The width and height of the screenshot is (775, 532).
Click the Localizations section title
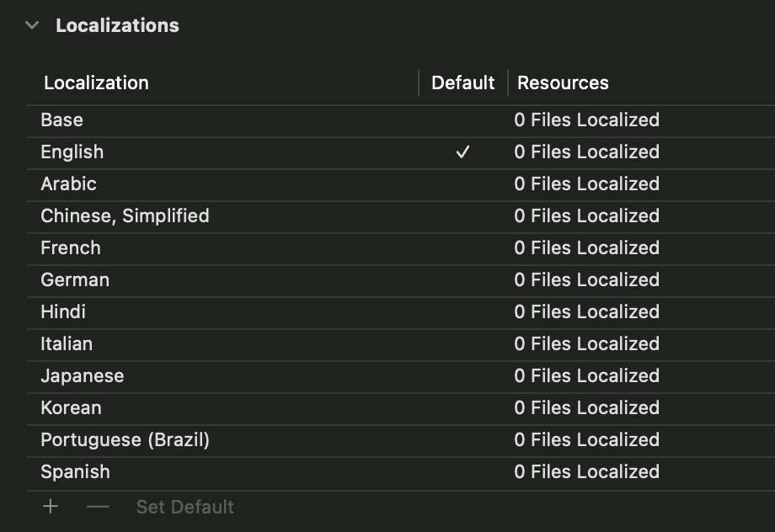click(117, 25)
